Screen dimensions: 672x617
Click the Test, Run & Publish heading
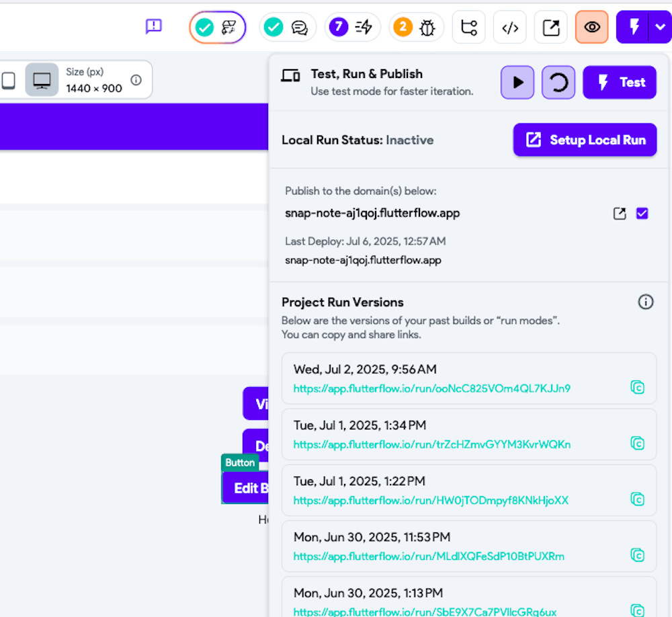(366, 74)
